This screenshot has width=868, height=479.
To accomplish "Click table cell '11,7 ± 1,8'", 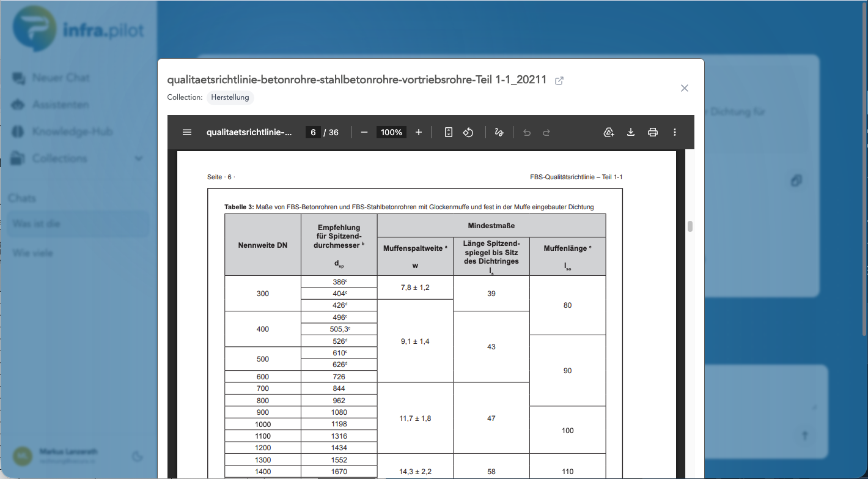I will coord(415,418).
